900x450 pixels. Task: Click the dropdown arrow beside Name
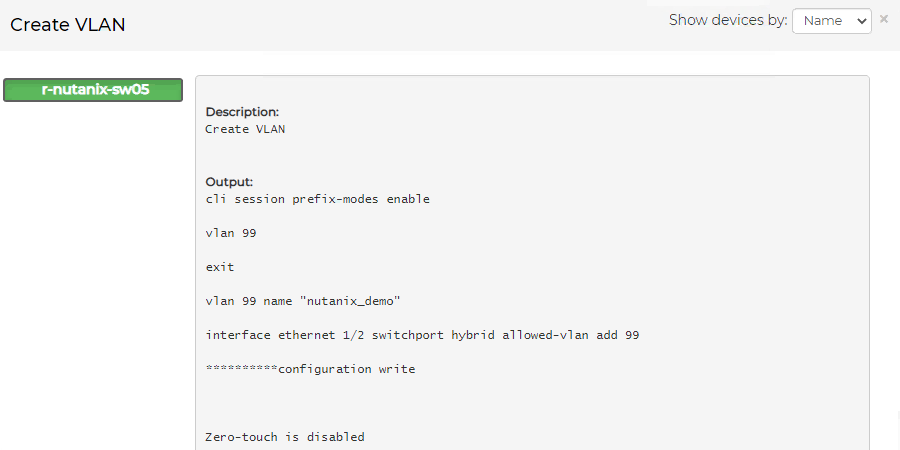pos(862,21)
